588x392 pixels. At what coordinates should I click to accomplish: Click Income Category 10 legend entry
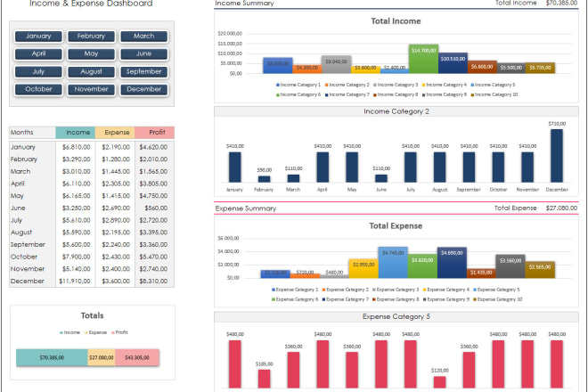pos(494,94)
